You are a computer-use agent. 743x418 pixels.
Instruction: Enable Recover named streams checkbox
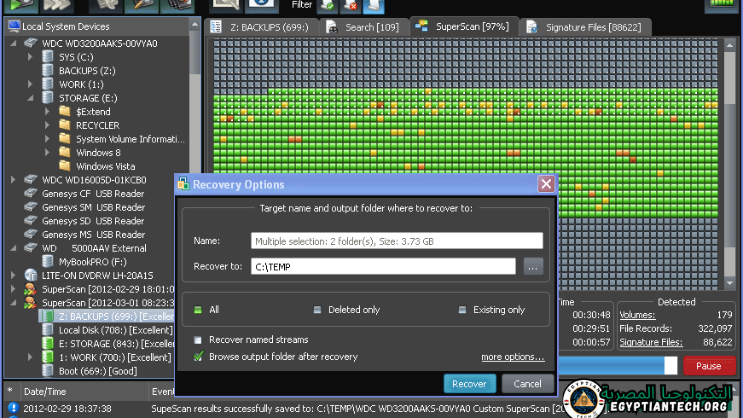[198, 340]
